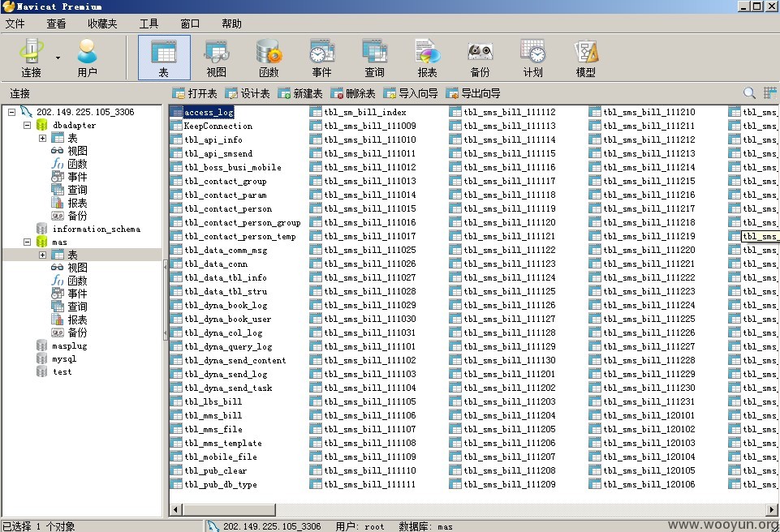Open the Connection button's dropdown arrow
780x532 pixels.
click(x=58, y=58)
